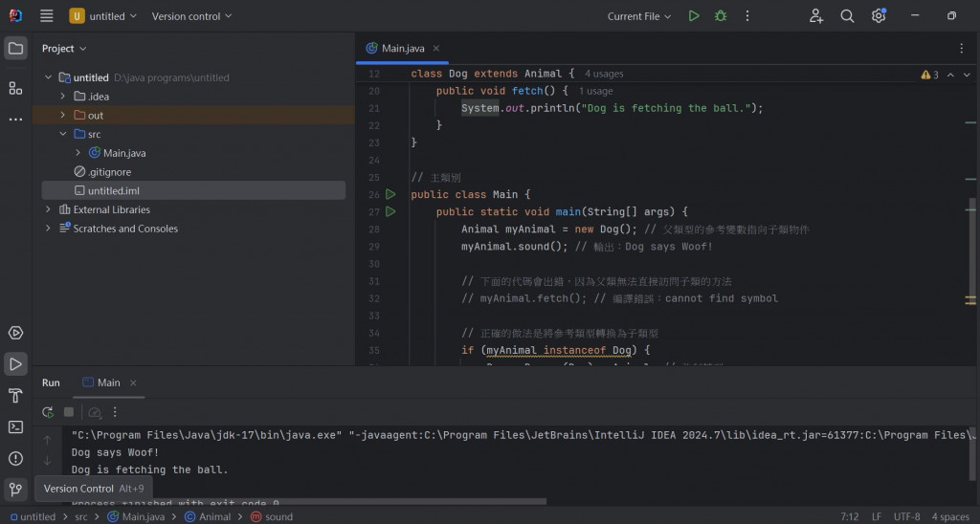Stop the running process in Run panel
The height and width of the screenshot is (524, 980).
tap(69, 412)
